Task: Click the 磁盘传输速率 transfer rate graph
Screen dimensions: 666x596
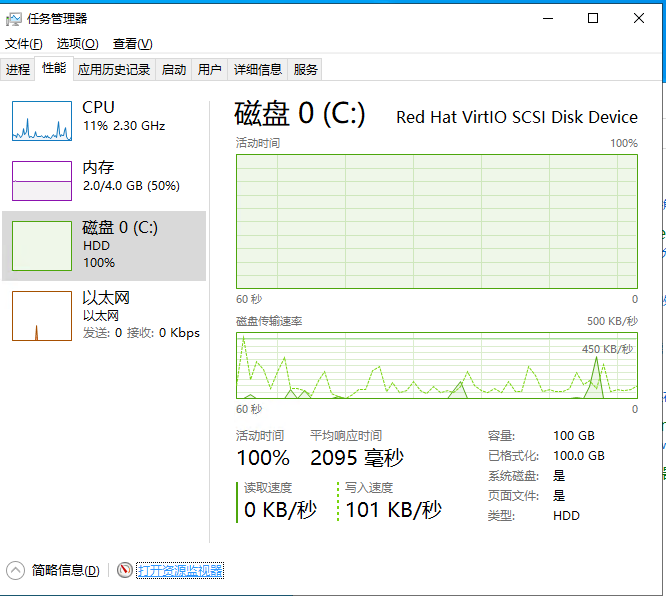Action: click(x=436, y=365)
